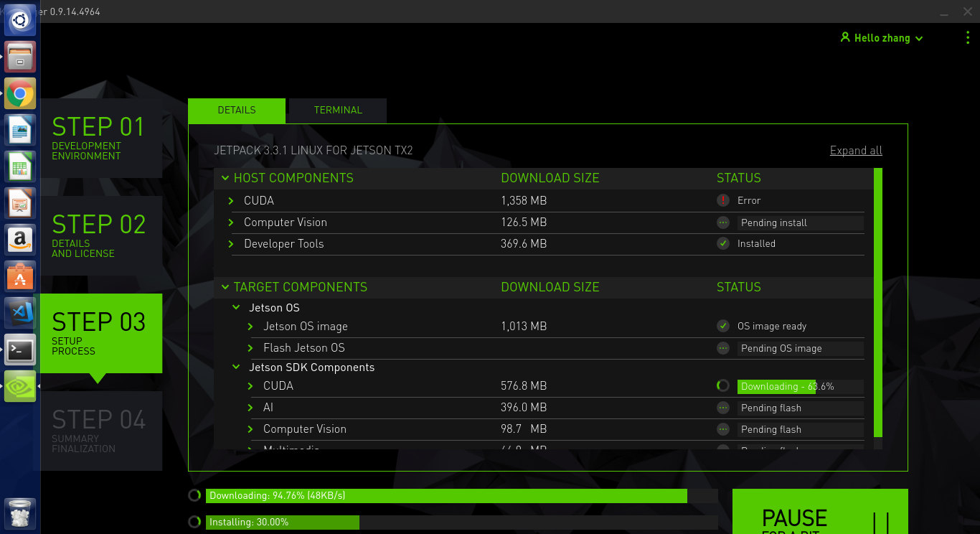Click the 1,358 MB download size value

pos(524,201)
